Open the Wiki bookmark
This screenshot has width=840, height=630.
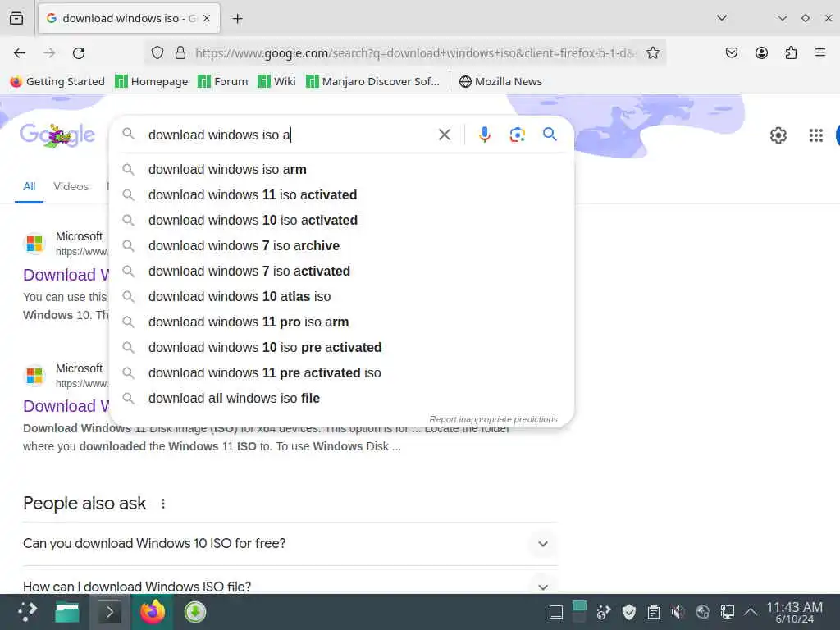click(276, 81)
